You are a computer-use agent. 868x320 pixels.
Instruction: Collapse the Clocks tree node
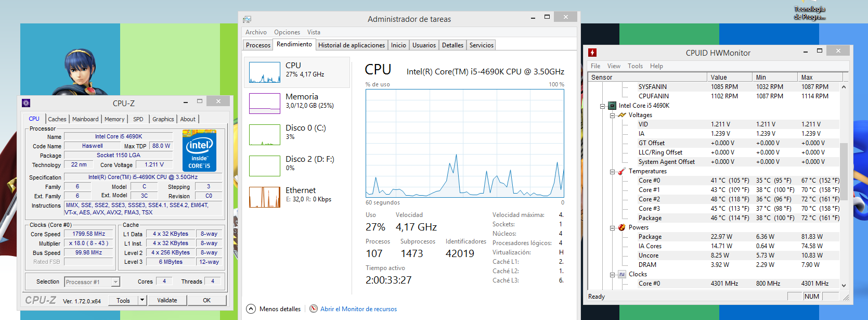pyautogui.click(x=613, y=275)
